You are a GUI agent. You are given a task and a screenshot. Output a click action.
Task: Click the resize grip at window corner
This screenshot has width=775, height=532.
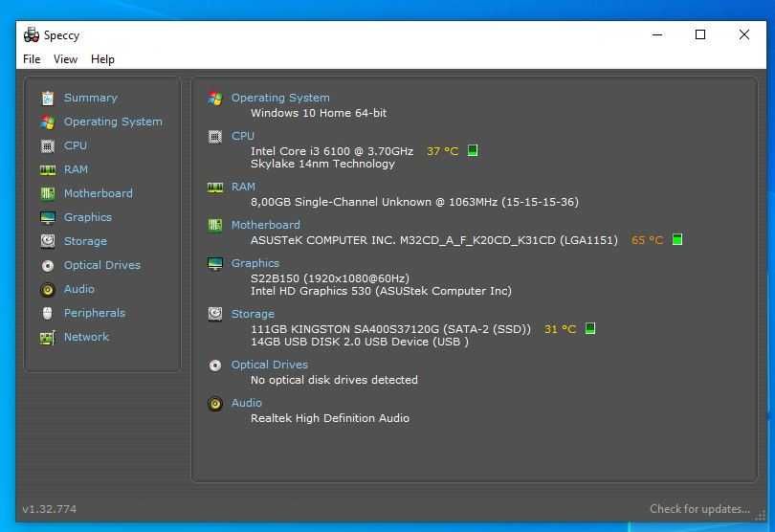click(x=761, y=516)
